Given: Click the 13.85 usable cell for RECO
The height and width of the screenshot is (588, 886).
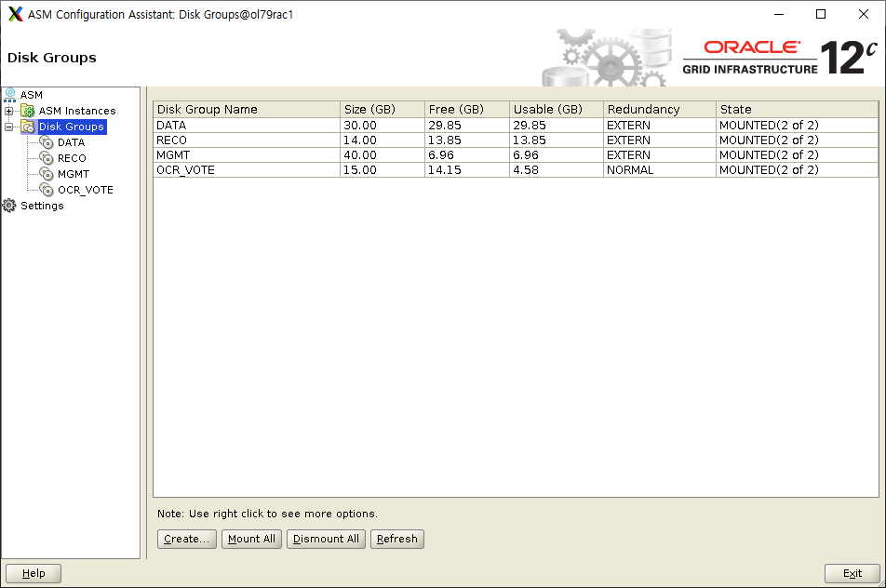Looking at the screenshot, I should tap(556, 140).
